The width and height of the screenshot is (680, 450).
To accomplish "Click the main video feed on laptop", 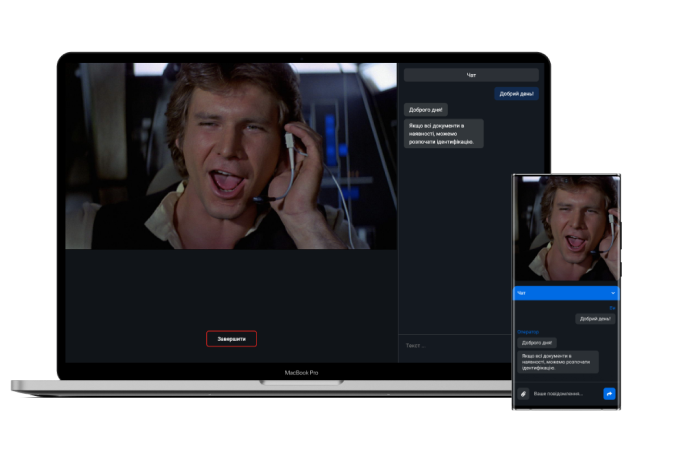I will [x=231, y=156].
